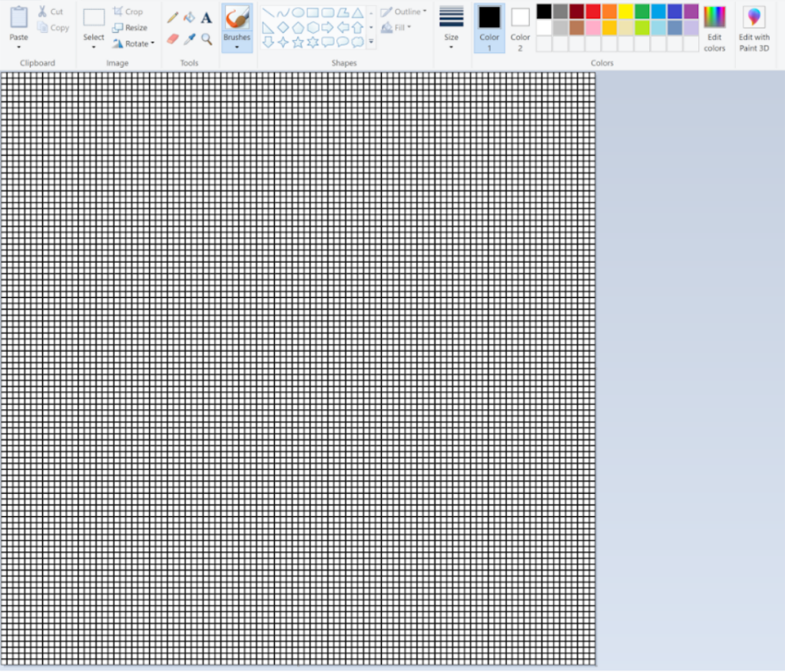This screenshot has height=672, width=785.
Task: Choose the Rounded rectangular callout shape
Action: point(328,42)
